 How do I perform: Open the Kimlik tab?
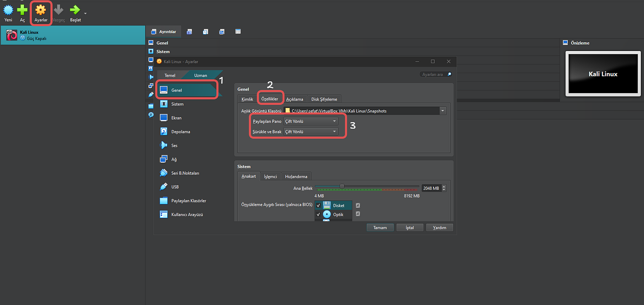point(247,99)
